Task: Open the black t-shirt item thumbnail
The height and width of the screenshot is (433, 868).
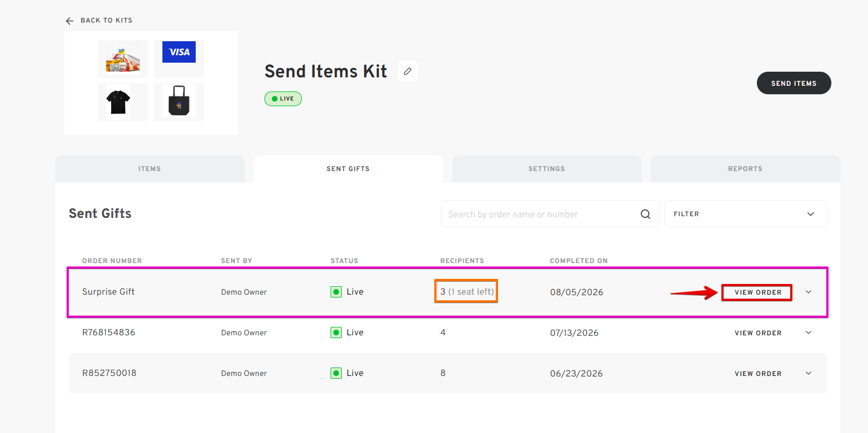Action: click(118, 102)
